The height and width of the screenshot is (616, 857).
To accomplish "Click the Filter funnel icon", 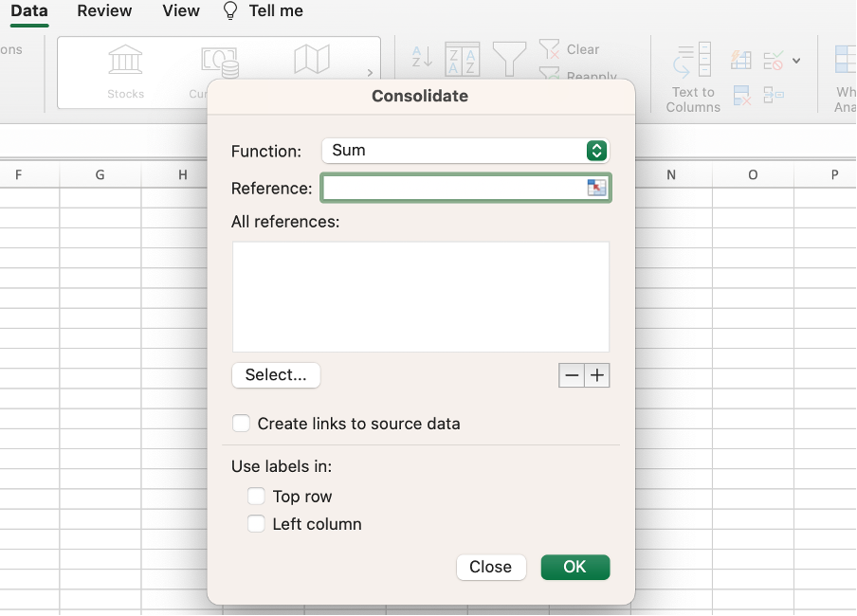I will coord(509,59).
